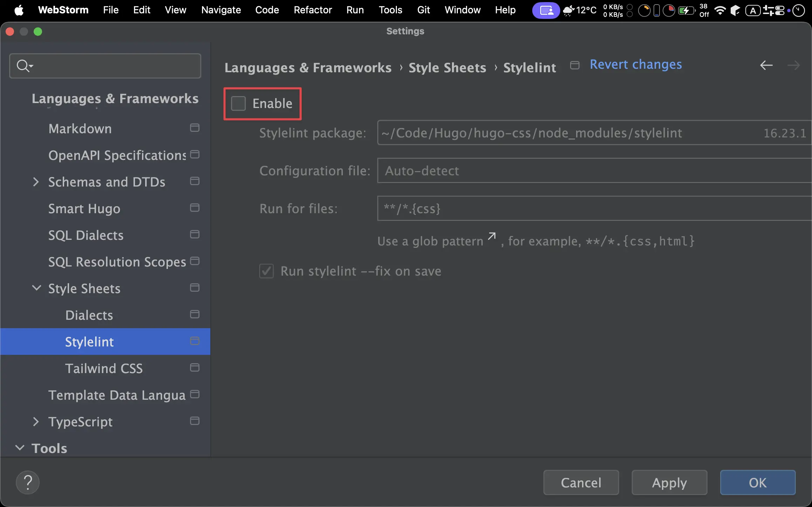Open the File menu
Screen dimensions: 812x507
111,10
